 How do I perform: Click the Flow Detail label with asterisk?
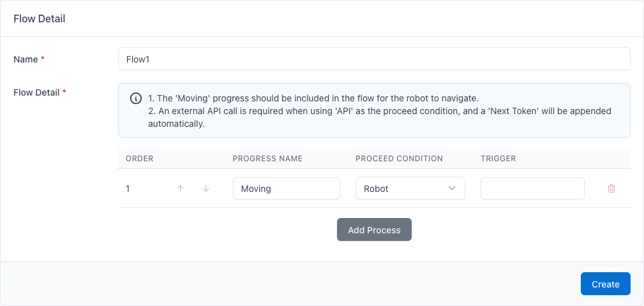tap(36, 92)
